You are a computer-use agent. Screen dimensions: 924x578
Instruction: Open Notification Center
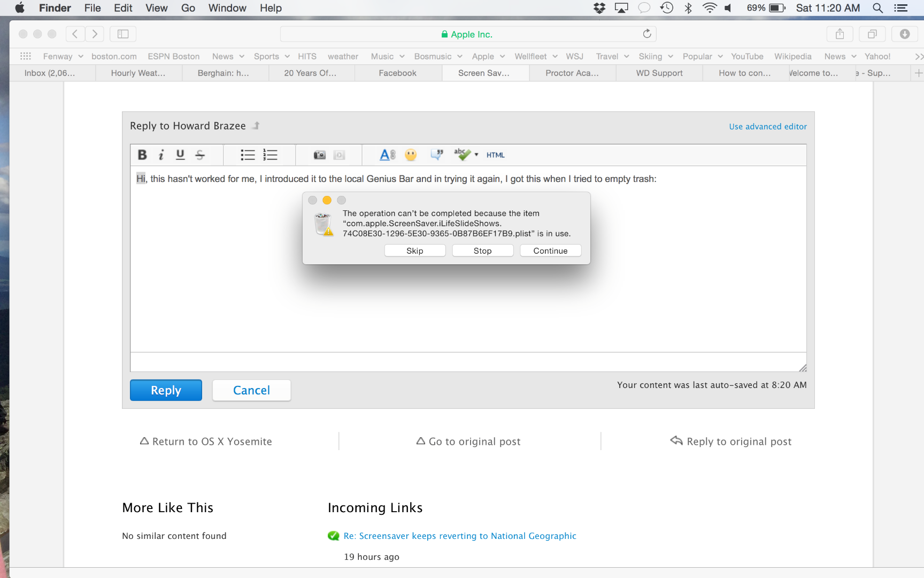tap(901, 8)
